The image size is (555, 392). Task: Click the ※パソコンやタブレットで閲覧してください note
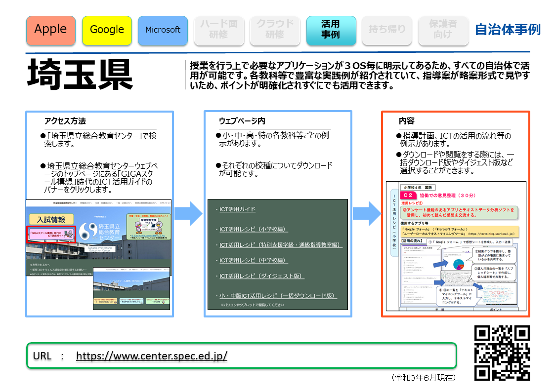point(252,305)
